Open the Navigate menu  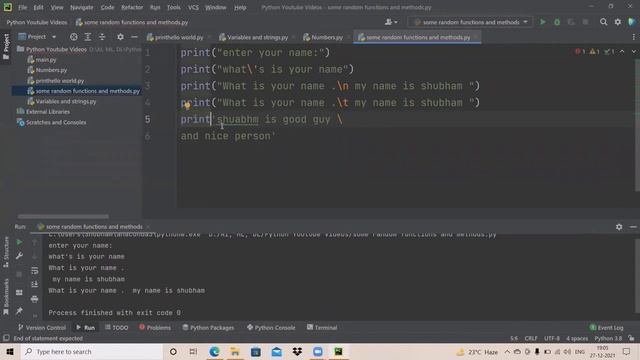(x=82, y=7)
